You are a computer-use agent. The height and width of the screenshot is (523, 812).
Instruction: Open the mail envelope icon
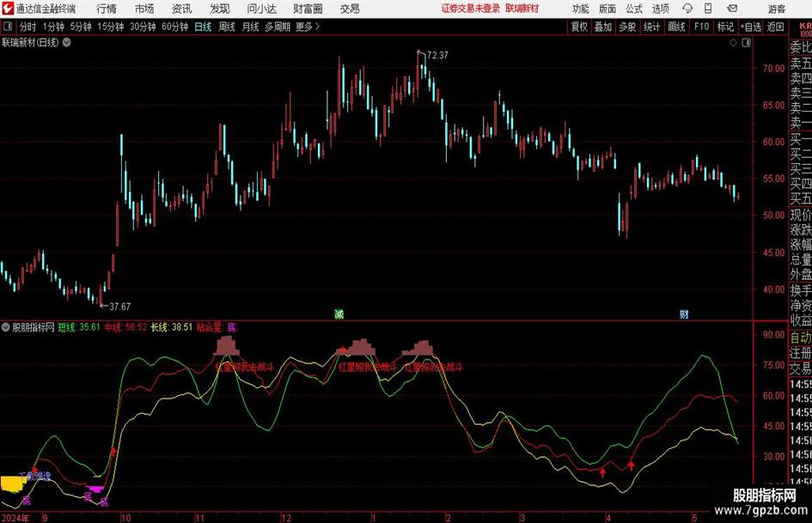click(x=732, y=9)
